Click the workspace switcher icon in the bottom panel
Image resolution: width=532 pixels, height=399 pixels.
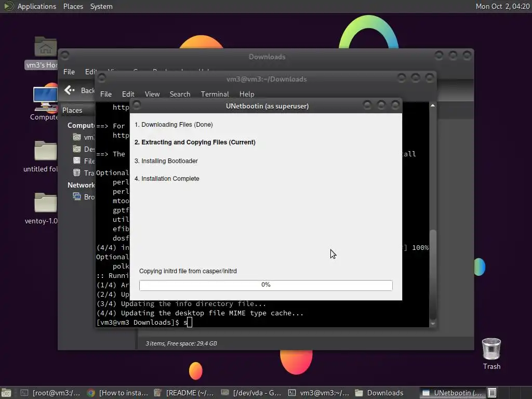[493, 393]
